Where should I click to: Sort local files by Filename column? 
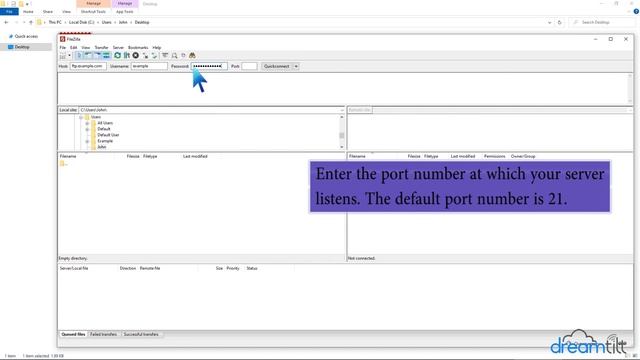[x=68, y=156]
